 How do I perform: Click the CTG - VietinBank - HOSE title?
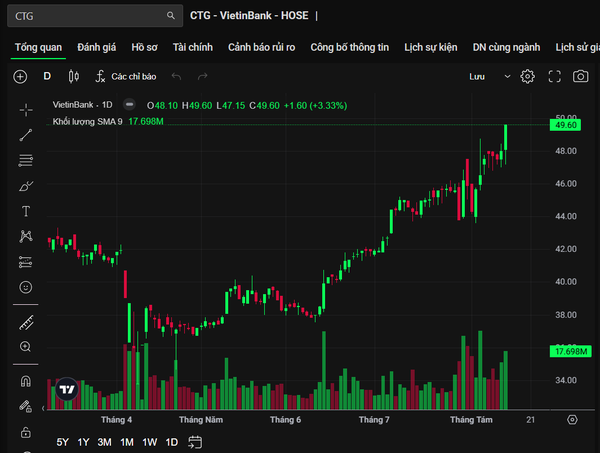[x=249, y=16]
